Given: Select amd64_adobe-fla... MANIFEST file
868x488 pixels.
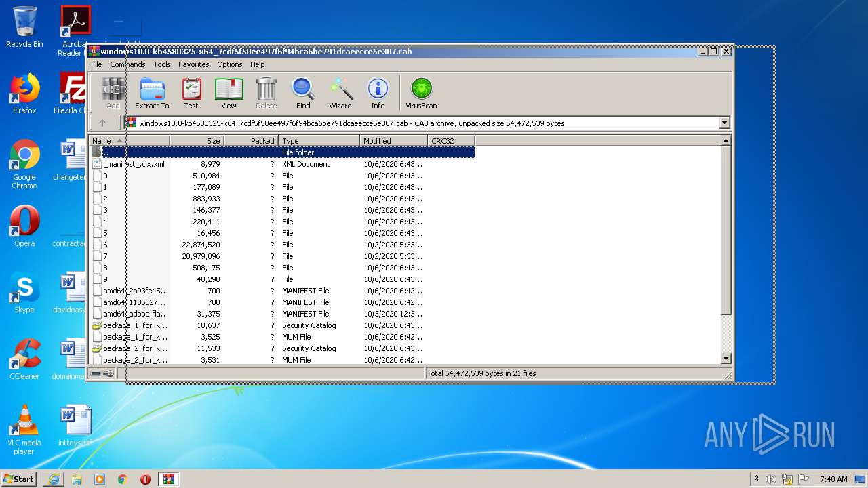Looking at the screenshot, I should 282,314.
